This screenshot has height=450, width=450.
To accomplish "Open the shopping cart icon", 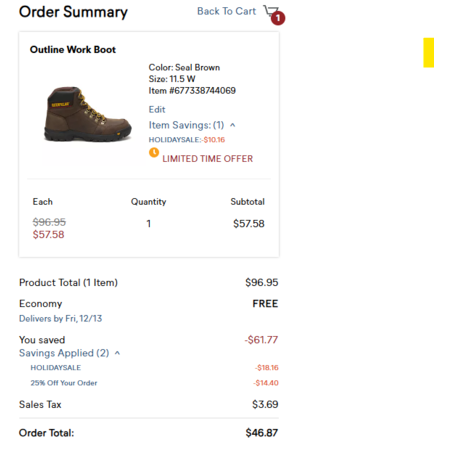I will coord(270,11).
